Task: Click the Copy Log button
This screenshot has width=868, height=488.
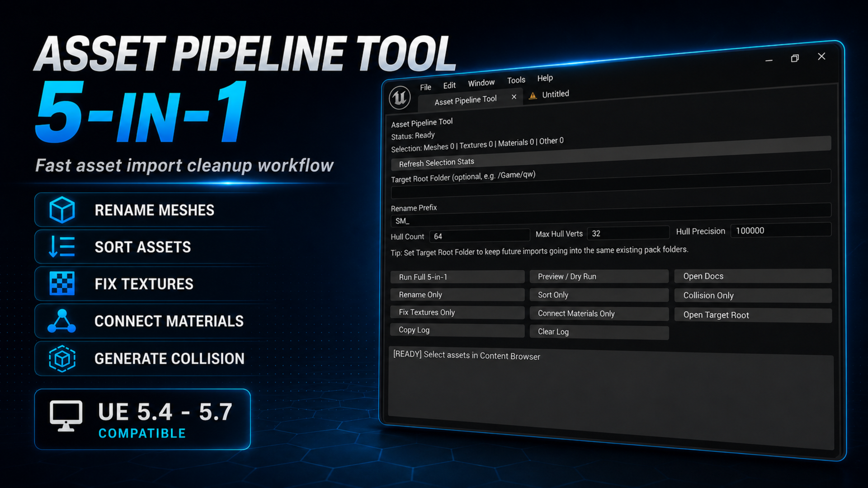Action: [458, 330]
